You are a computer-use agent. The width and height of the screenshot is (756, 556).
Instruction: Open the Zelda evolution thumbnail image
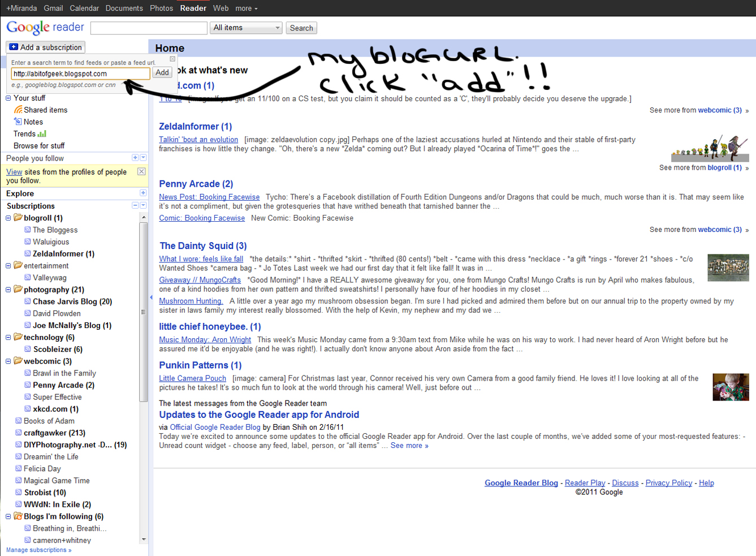[710, 149]
